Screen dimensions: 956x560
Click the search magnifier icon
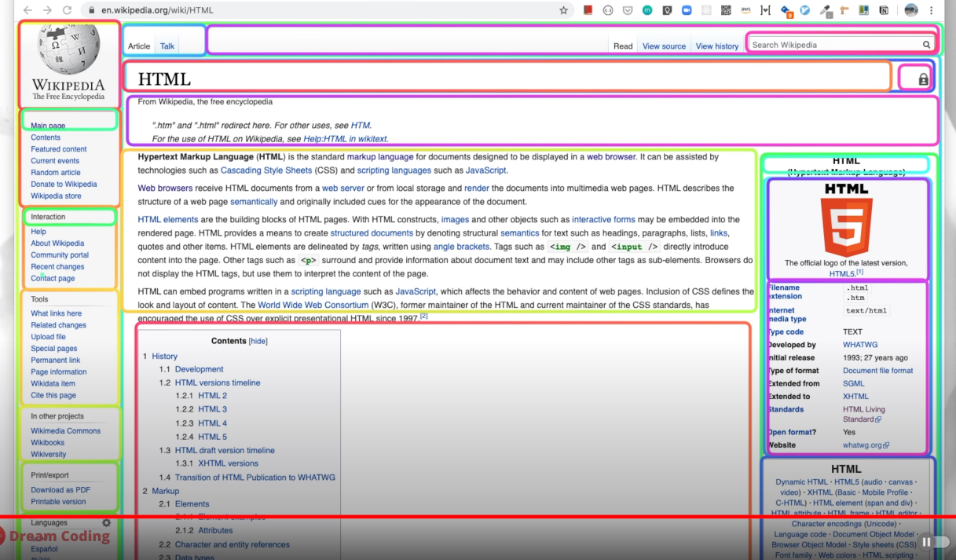(x=926, y=45)
